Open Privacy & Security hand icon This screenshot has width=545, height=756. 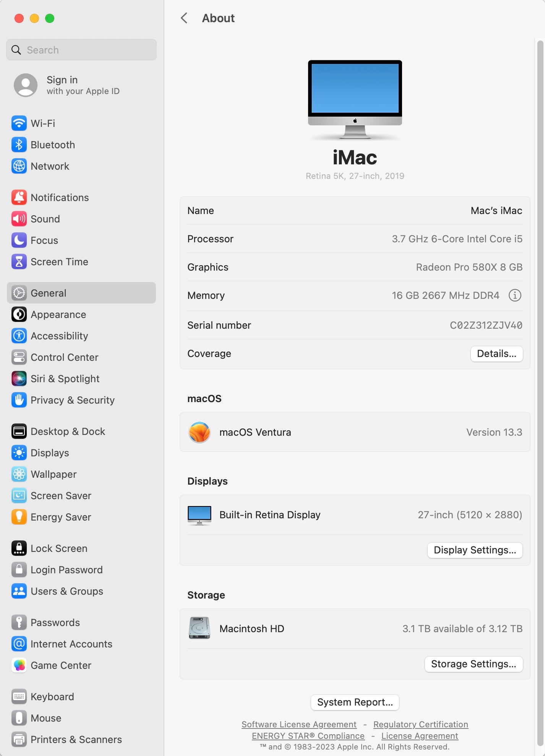[19, 400]
